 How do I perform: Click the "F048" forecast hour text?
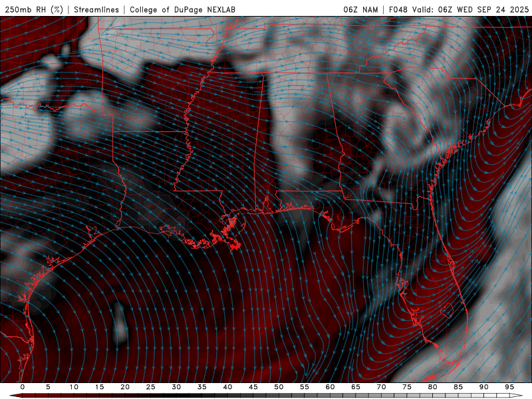click(x=398, y=9)
